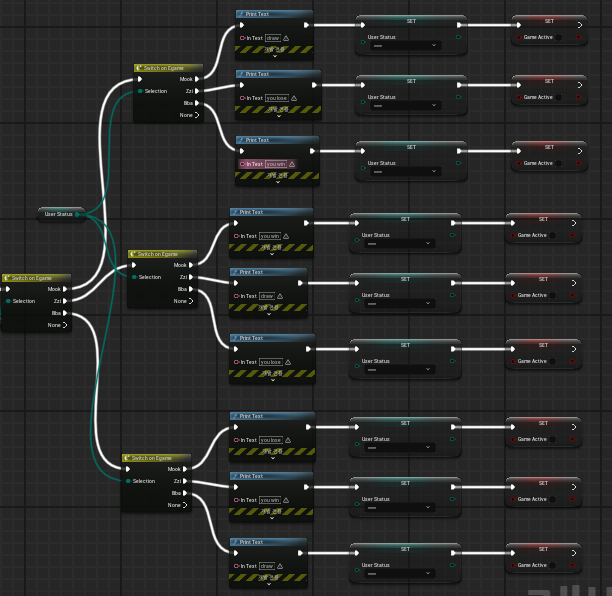Click the warning triangle beside 'draw' in the topmost Print Text node
Viewport: 612px width, 596px height.
[x=286, y=38]
